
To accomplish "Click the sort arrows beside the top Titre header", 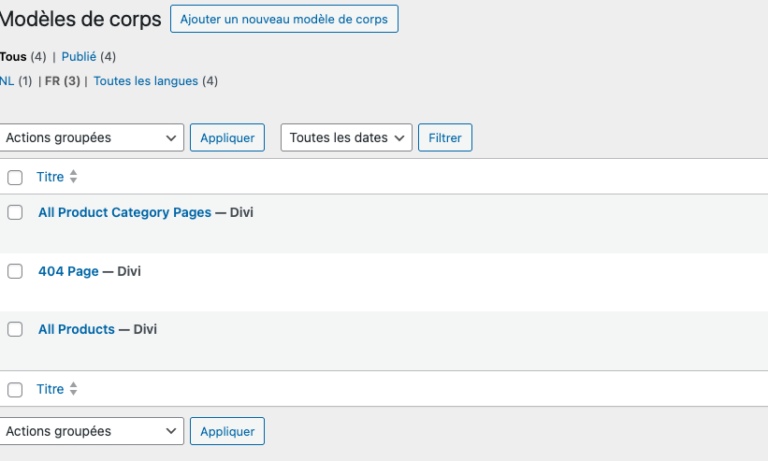I will pos(73,177).
